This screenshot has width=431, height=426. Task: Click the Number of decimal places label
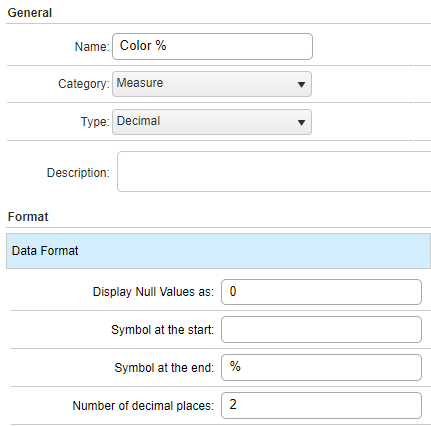point(143,406)
